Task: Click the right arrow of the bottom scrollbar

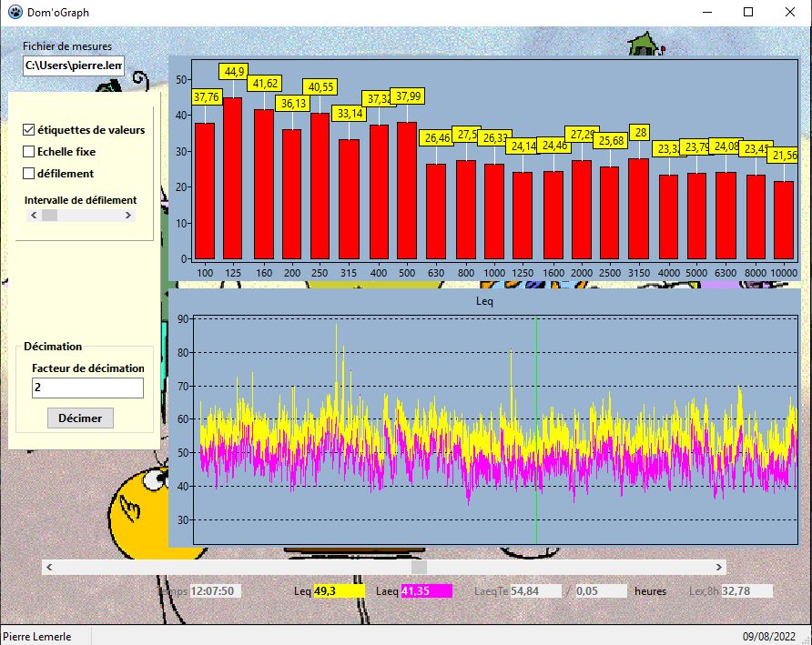Action: (x=718, y=566)
